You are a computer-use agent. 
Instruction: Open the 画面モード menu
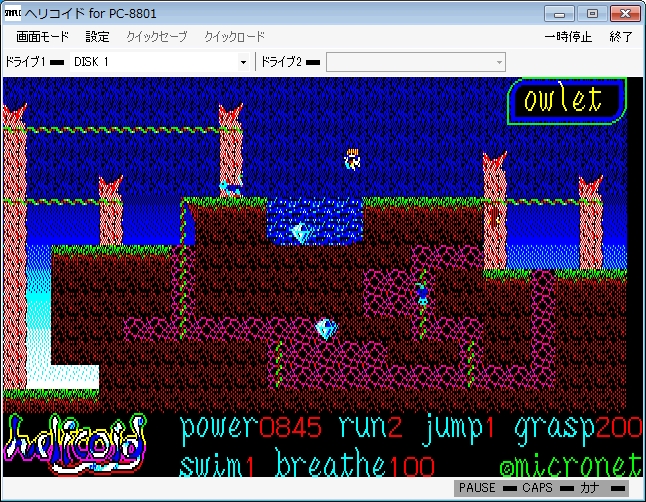[x=42, y=37]
